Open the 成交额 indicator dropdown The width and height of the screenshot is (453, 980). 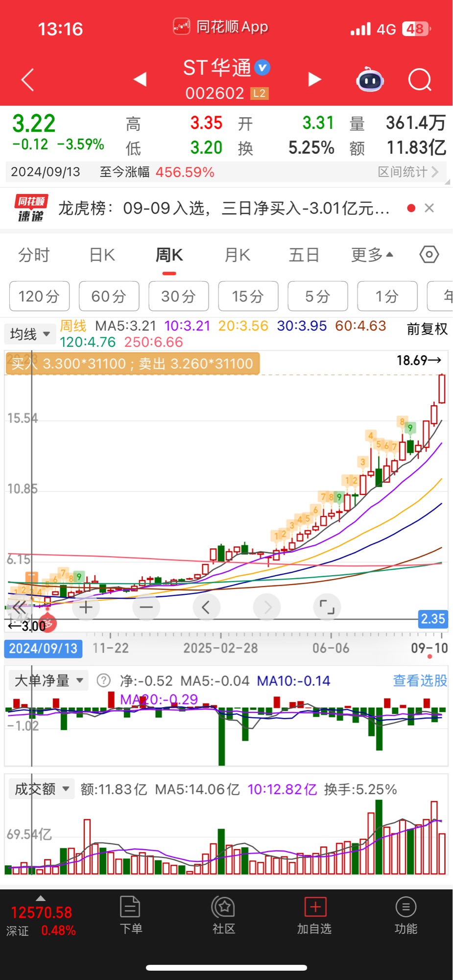point(42,789)
